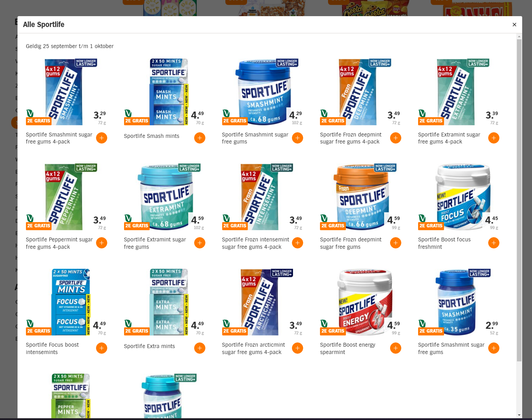Screen dimensions: 532x420
Task: Click the vegan V icon on Extra mints
Action: tap(128, 324)
